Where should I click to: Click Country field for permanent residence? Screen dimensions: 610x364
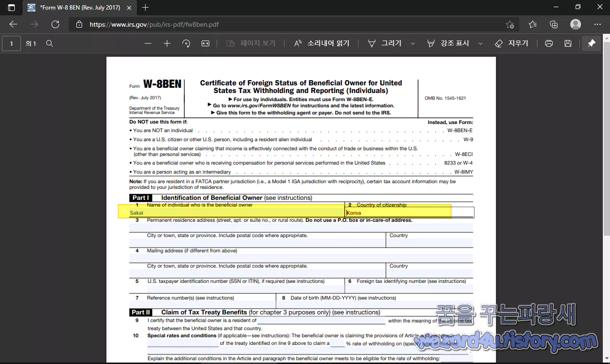click(430, 243)
